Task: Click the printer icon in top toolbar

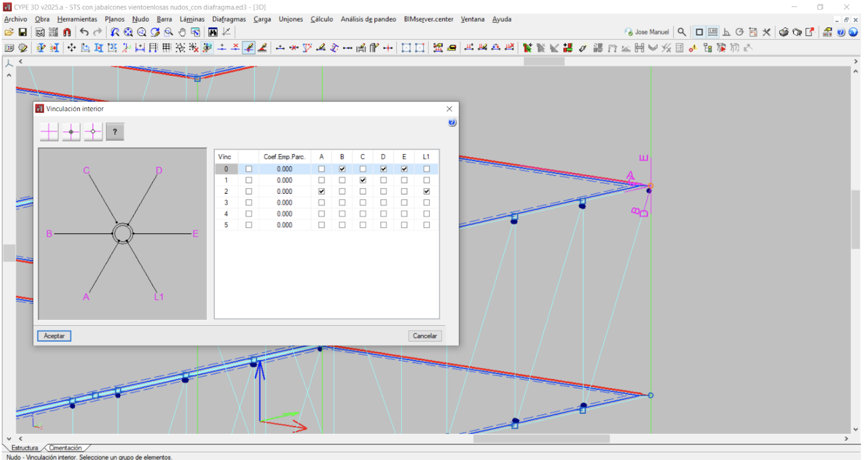Action: click(x=785, y=32)
